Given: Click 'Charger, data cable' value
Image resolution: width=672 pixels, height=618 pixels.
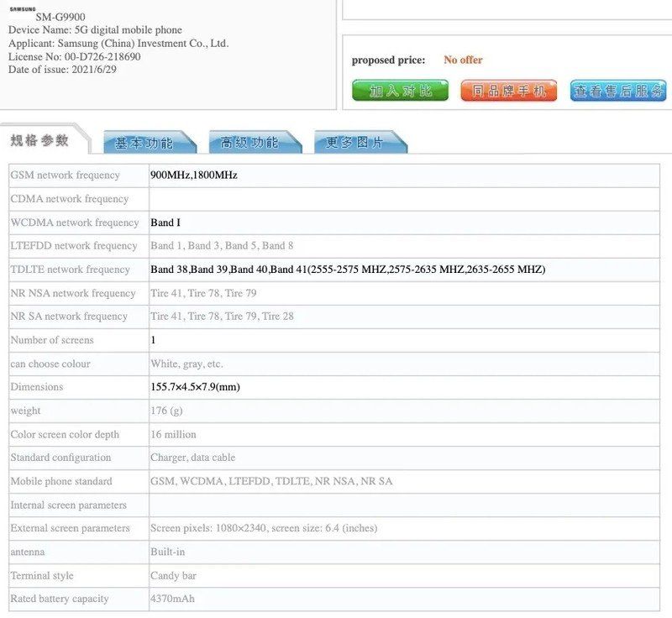Looking at the screenshot, I should click(192, 458).
